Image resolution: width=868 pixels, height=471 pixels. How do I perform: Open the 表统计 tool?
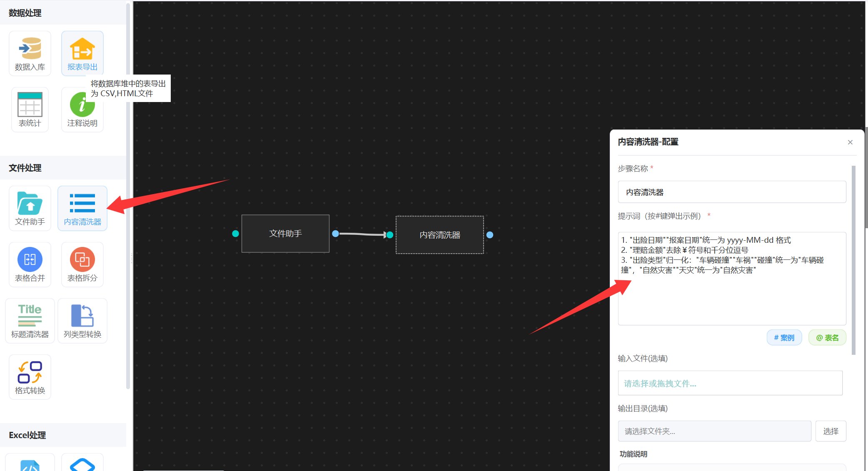point(30,110)
